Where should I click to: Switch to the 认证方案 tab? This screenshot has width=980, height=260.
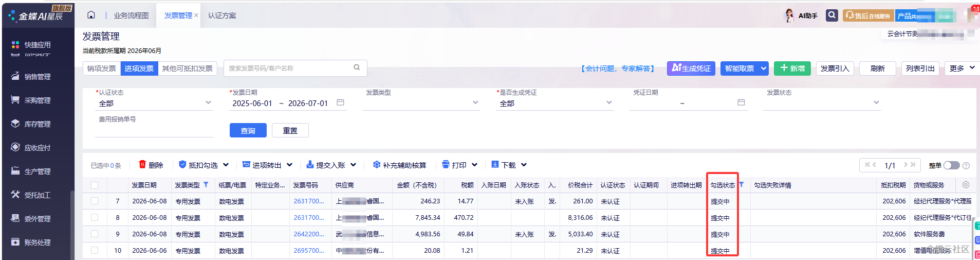pyautogui.click(x=222, y=15)
